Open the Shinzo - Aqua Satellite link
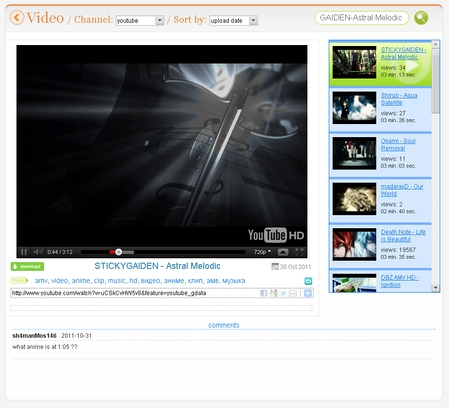This screenshot has width=449, height=408. click(x=399, y=99)
